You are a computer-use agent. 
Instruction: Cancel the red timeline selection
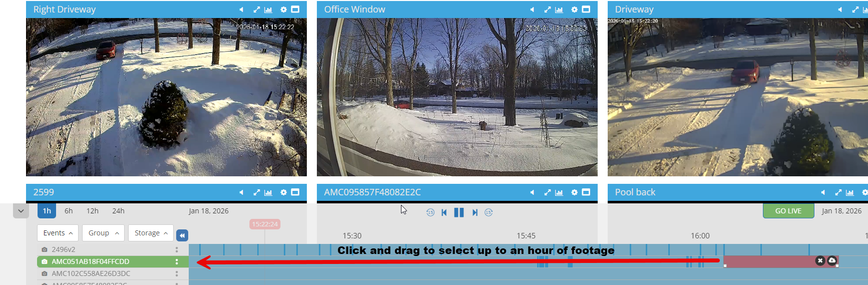(820, 260)
